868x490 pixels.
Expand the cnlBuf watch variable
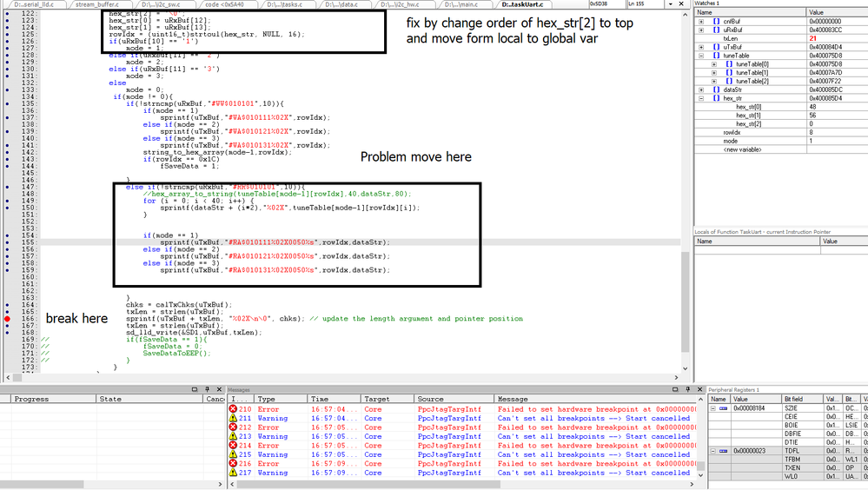click(x=701, y=22)
